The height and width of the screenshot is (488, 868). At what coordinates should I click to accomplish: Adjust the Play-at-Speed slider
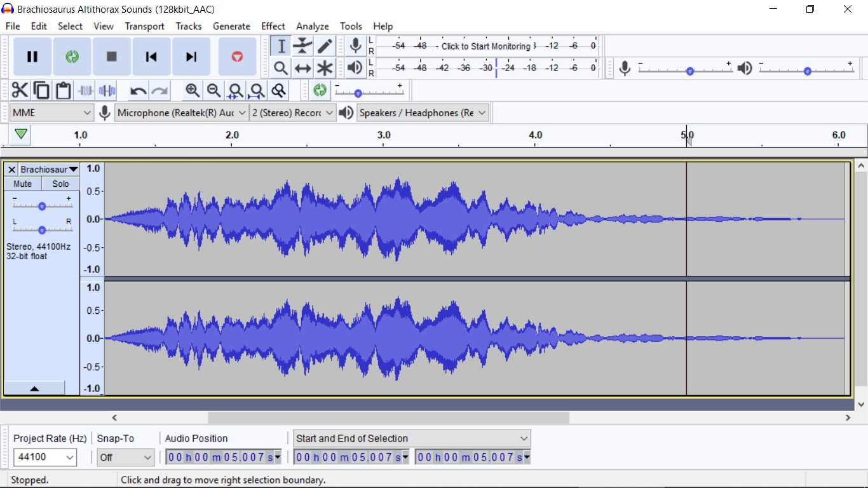(x=358, y=93)
